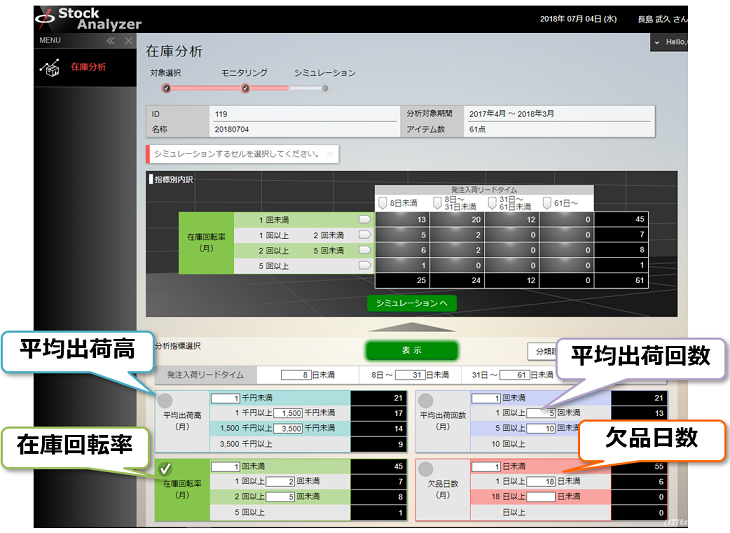Click the grand total cell 61
730x533 pixels.
pyautogui.click(x=622, y=280)
